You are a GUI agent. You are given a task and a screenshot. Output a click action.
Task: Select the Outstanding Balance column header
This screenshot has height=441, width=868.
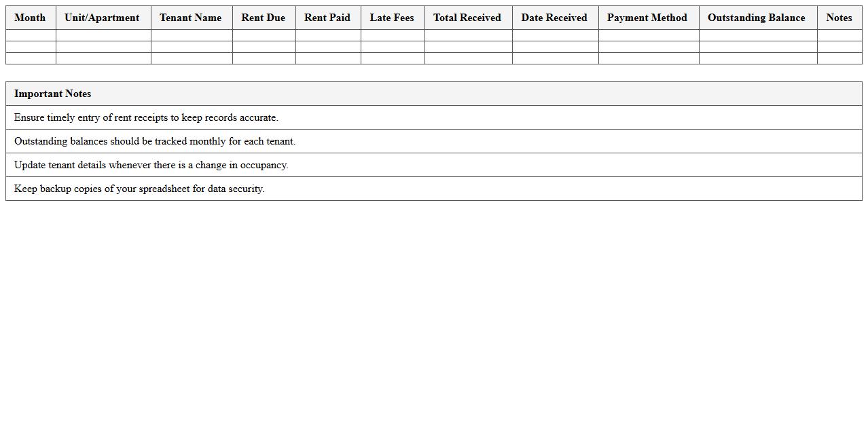756,18
